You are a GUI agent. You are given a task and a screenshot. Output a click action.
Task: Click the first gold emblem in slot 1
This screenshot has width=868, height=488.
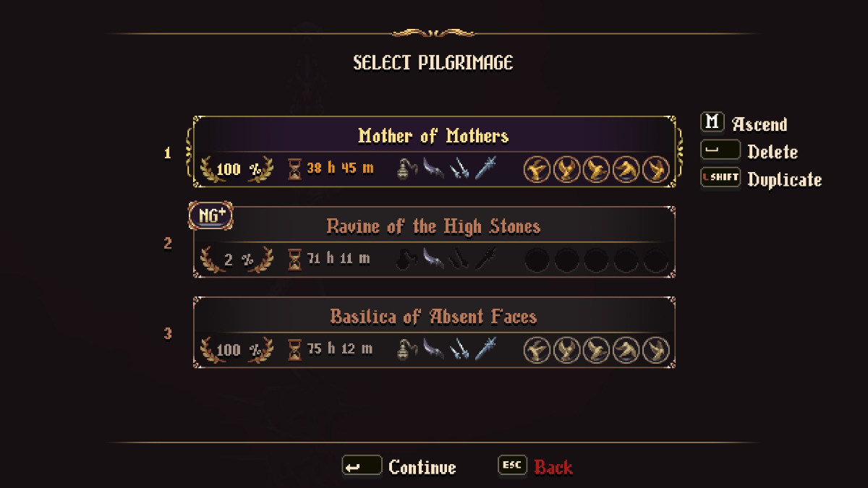click(537, 170)
